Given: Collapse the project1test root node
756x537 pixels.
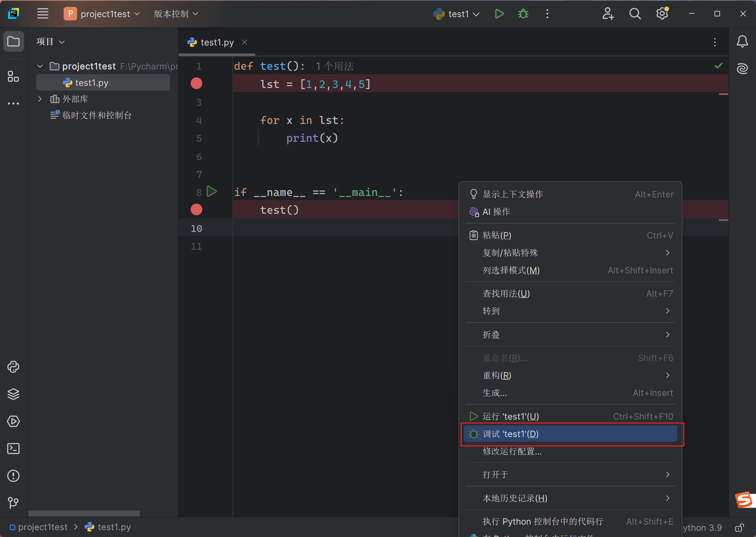Looking at the screenshot, I should click(x=40, y=66).
